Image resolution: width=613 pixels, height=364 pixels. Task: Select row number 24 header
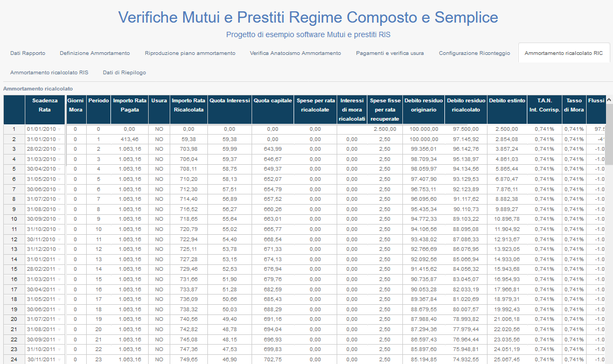click(x=14, y=359)
